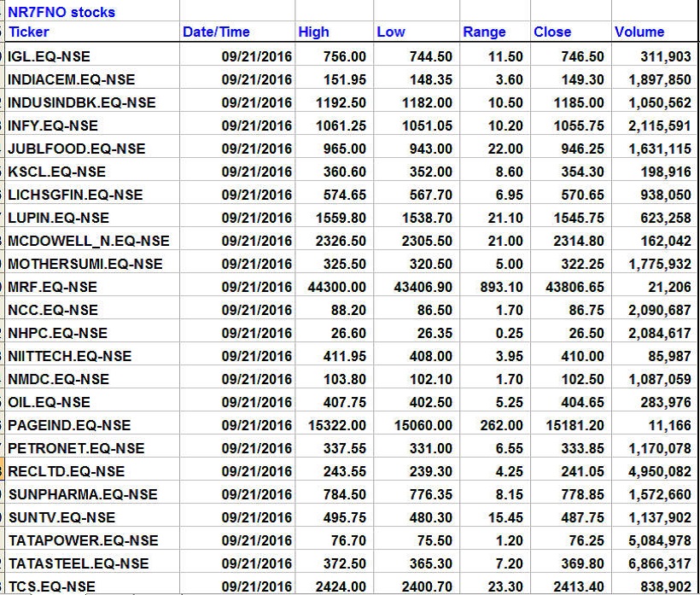Click the SUNPHARMA.EQ-NSE ticker cell

click(83, 494)
